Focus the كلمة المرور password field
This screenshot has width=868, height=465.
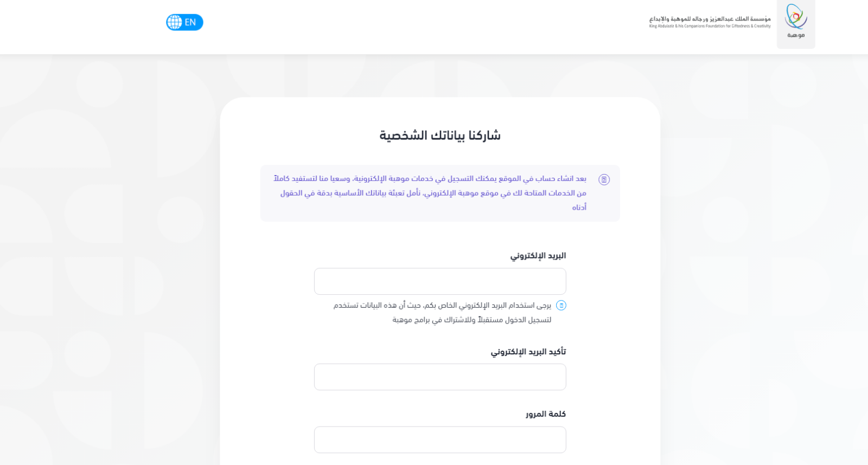(440, 440)
